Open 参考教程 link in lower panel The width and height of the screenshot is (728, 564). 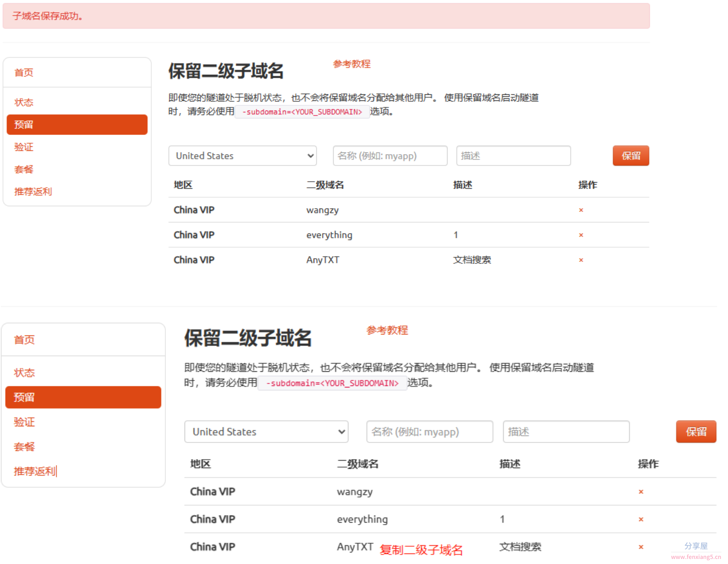(x=387, y=330)
